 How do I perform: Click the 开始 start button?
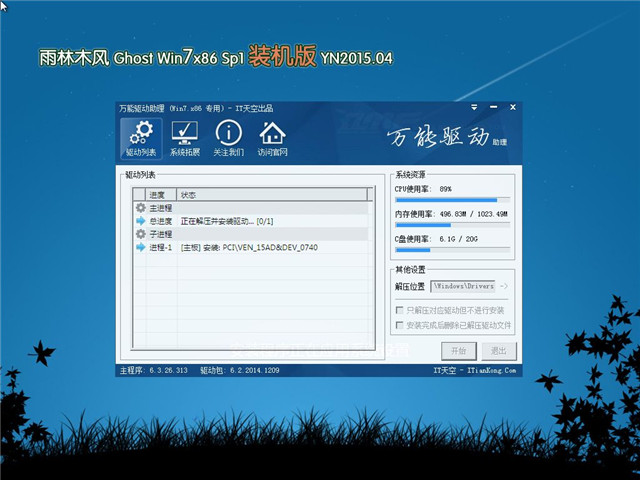pos(459,351)
